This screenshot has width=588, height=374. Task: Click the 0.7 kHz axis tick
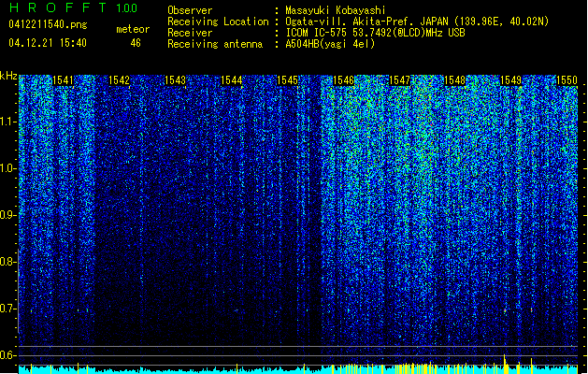[8, 309]
